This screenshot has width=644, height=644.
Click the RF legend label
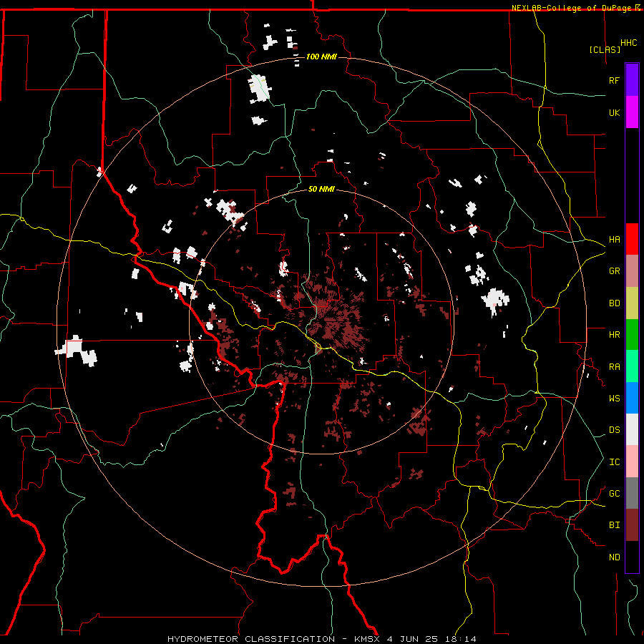[614, 80]
